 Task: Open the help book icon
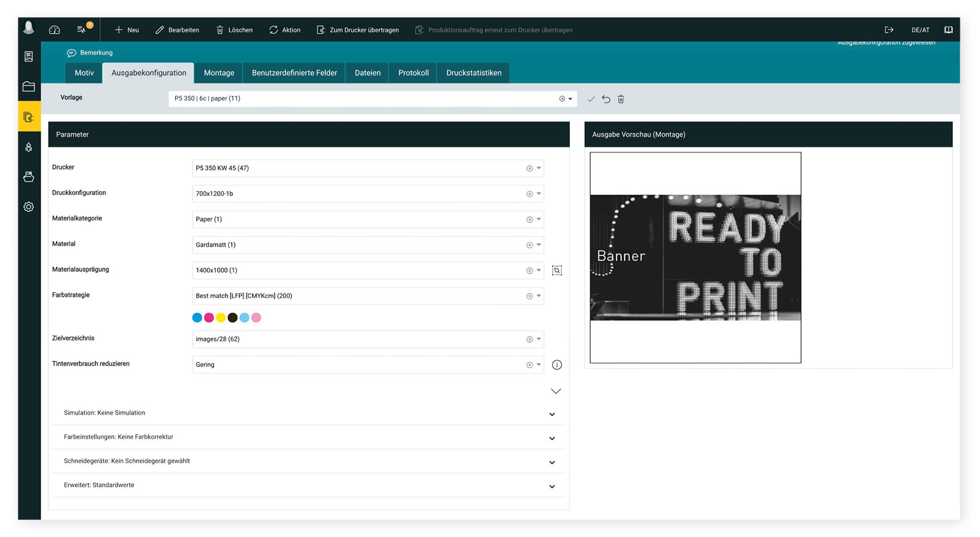[x=948, y=29]
